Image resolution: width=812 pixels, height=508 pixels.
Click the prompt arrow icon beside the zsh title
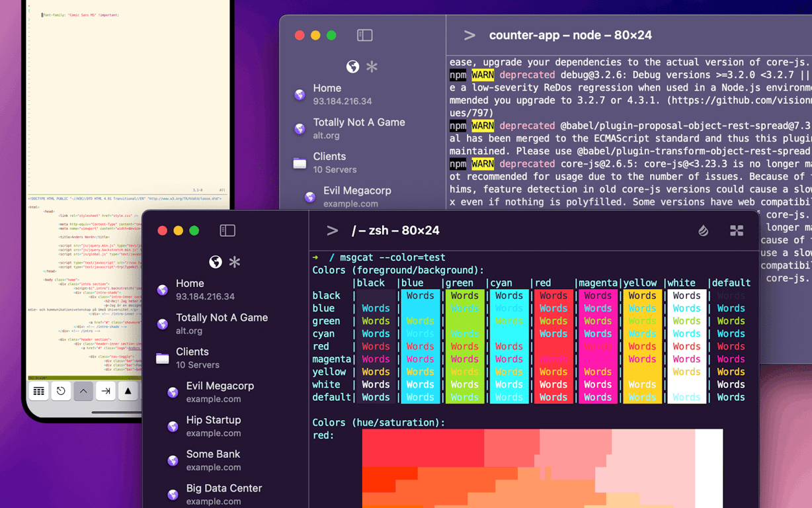pyautogui.click(x=332, y=230)
